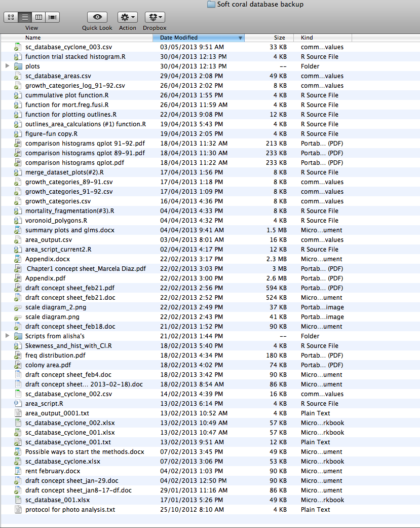
Task: Select the growth_categories.csv file icon
Action: click(x=18, y=201)
